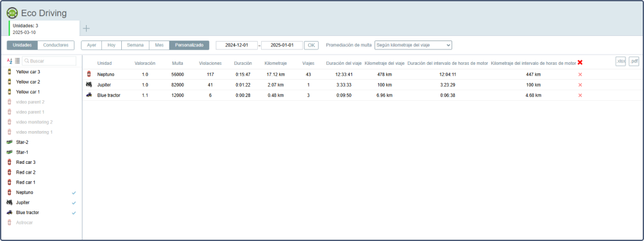The width and height of the screenshot is (644, 241).
Task: Open the Promediación de multa dropdown
Action: tap(413, 45)
